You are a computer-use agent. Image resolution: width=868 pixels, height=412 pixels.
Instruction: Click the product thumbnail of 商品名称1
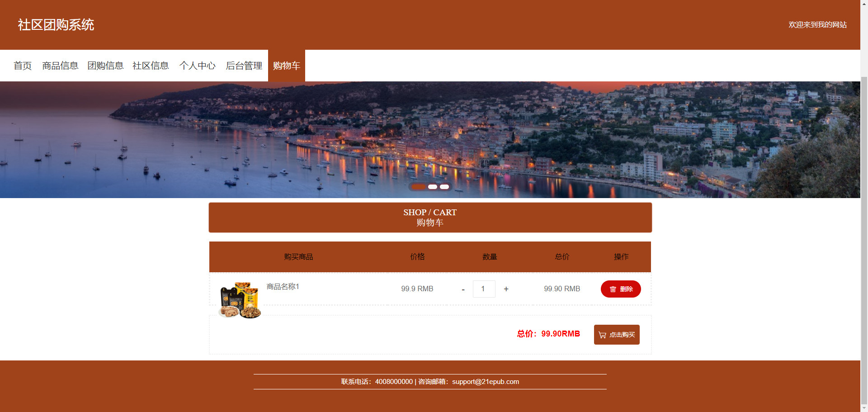tap(240, 300)
